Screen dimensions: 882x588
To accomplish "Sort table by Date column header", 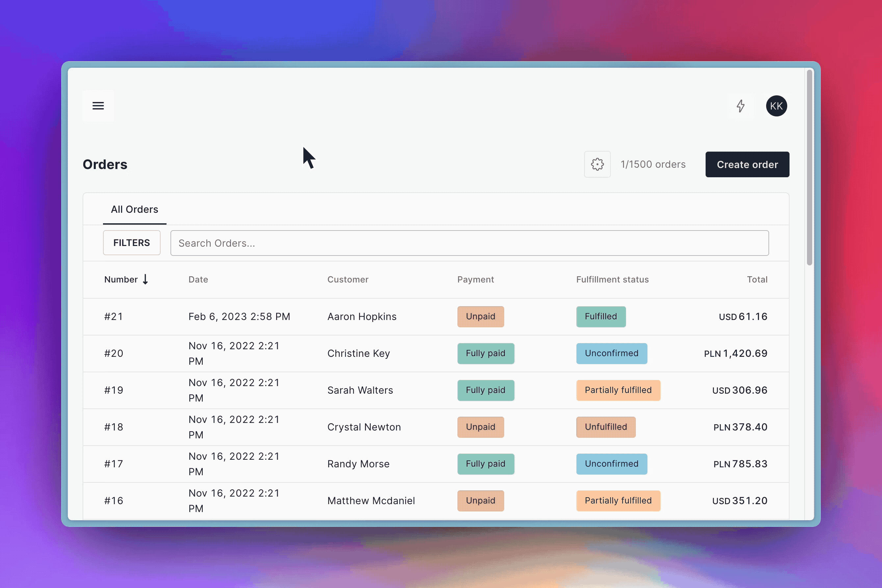I will coord(198,280).
